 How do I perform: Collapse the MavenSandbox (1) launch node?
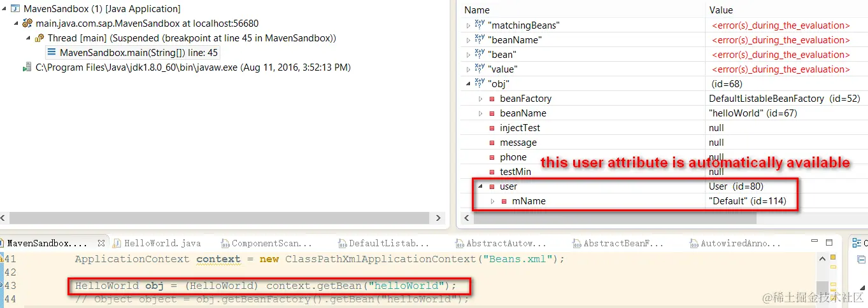(3, 9)
